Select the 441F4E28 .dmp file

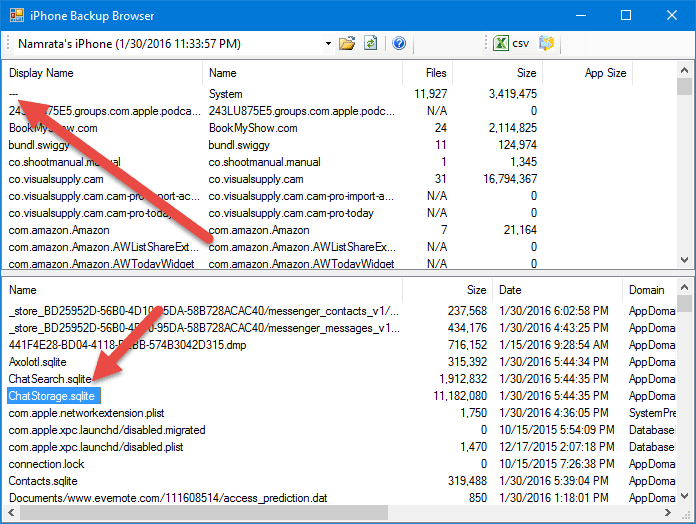pos(127,345)
